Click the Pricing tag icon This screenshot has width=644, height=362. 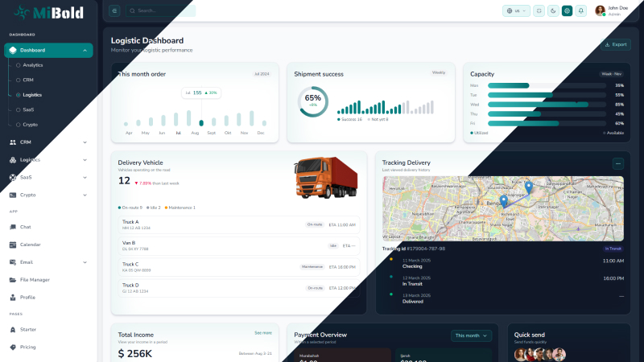(13, 348)
